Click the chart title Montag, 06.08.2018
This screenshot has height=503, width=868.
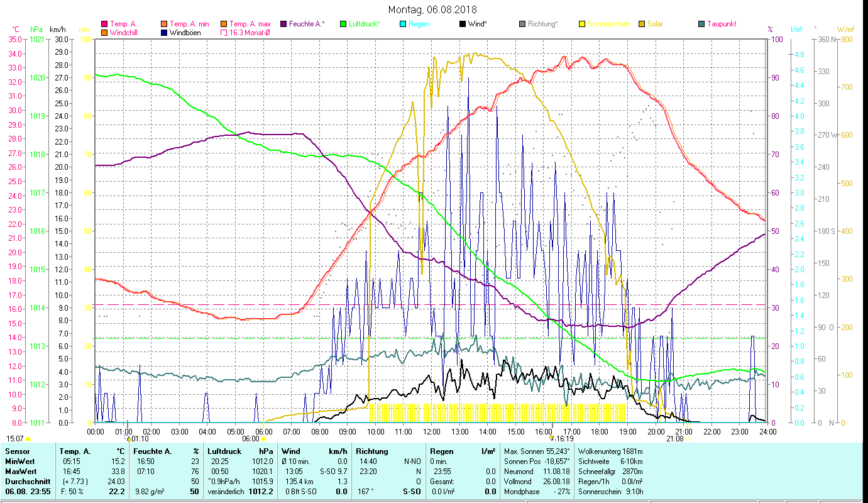click(432, 9)
